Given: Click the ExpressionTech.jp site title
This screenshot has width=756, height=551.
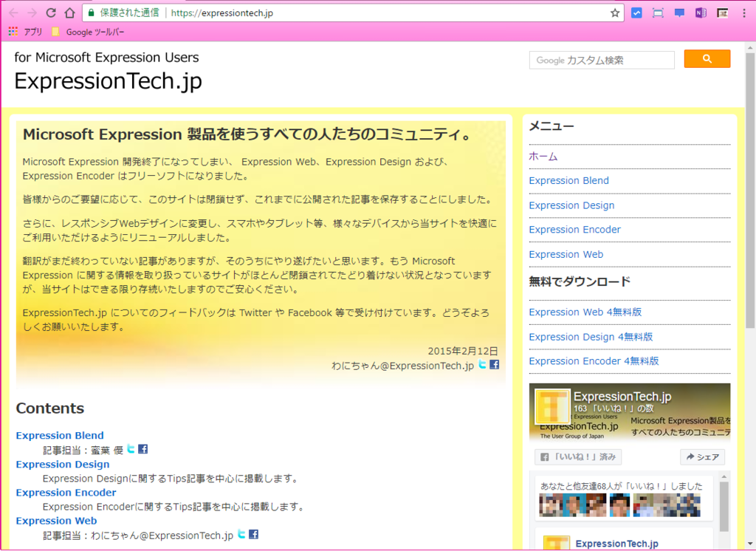Looking at the screenshot, I should [x=108, y=81].
